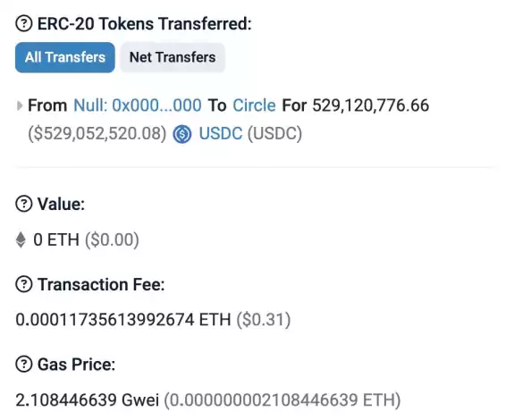Click the 529,120,776.66 transfer amount

(370, 105)
